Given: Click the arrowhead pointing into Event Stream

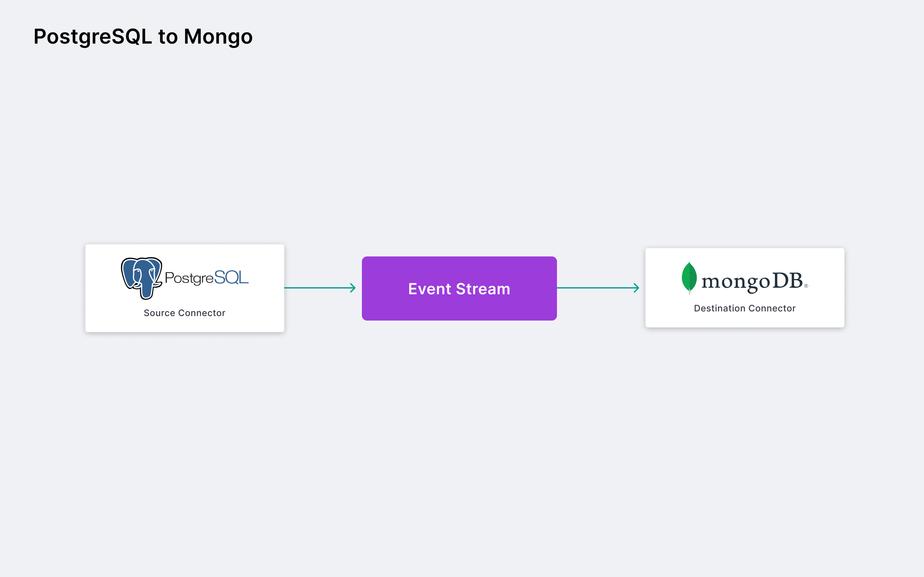Looking at the screenshot, I should (353, 288).
